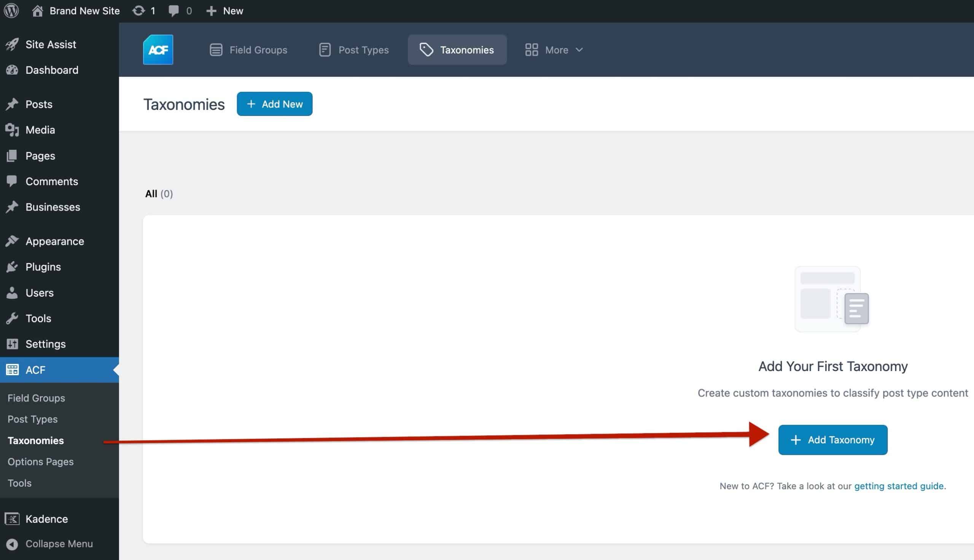Select the Dashboard gauge icon
Screen dimensions: 974x560
click(x=12, y=70)
